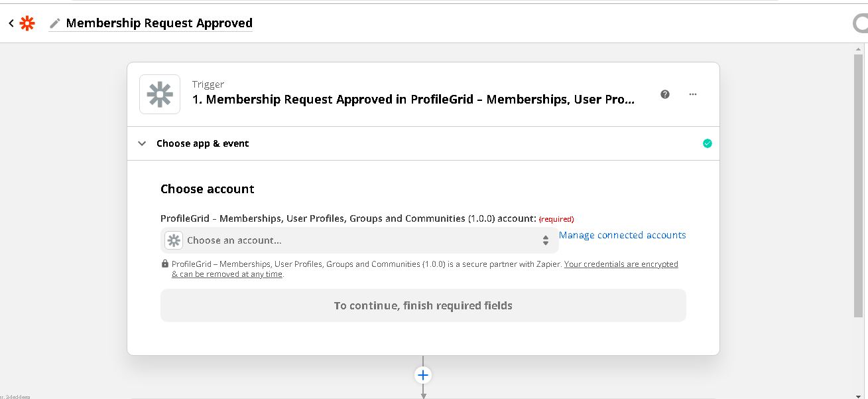This screenshot has height=399, width=868.
Task: Click the large ProfileGrid trigger app icon
Action: [160, 94]
